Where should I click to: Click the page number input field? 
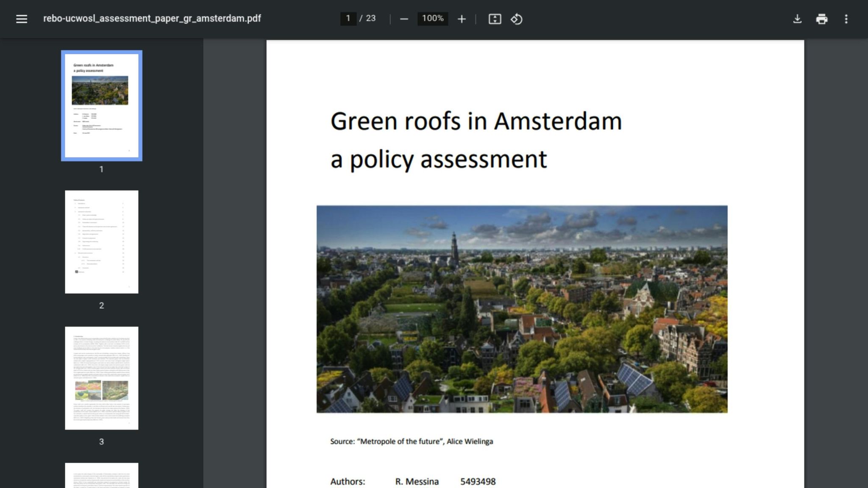coord(348,18)
